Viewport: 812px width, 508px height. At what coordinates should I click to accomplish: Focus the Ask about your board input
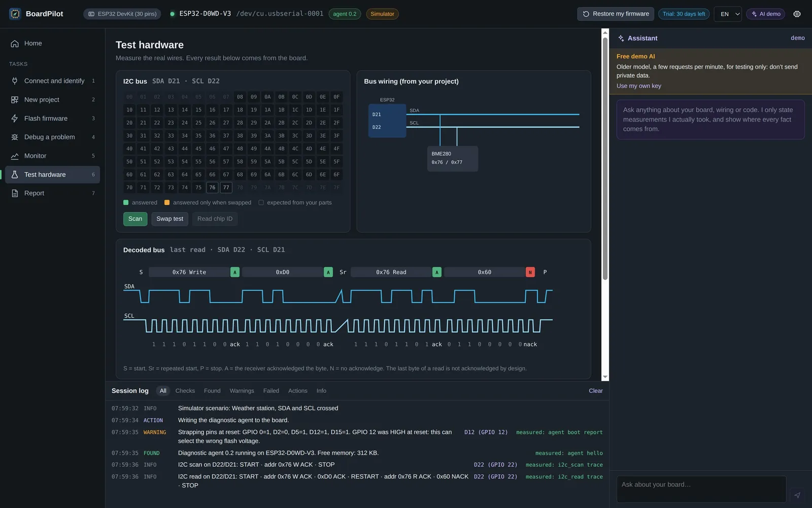tap(701, 489)
